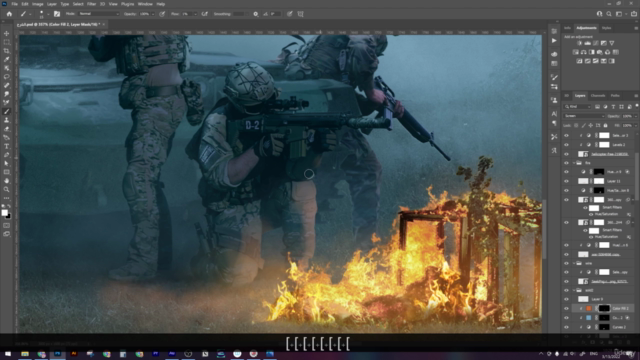Select the Brush tool in the toolbox
Screen dimensions: 640x360
click(x=7, y=111)
